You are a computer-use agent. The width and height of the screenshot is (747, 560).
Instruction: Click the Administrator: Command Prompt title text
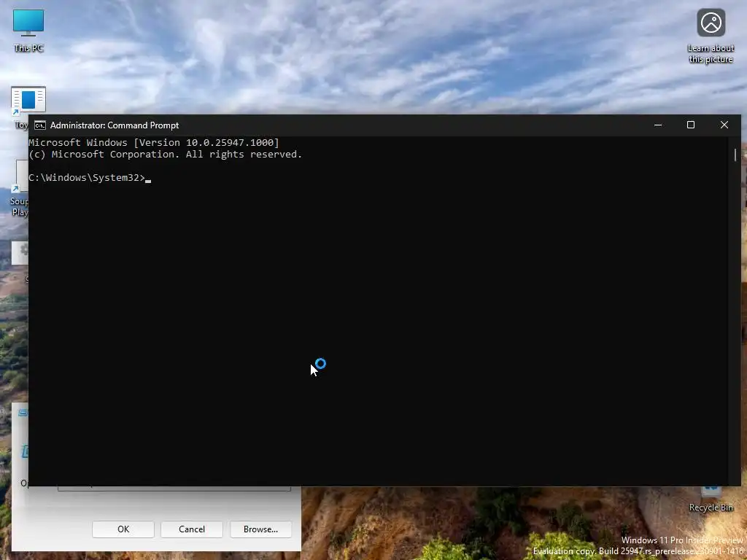(115, 125)
